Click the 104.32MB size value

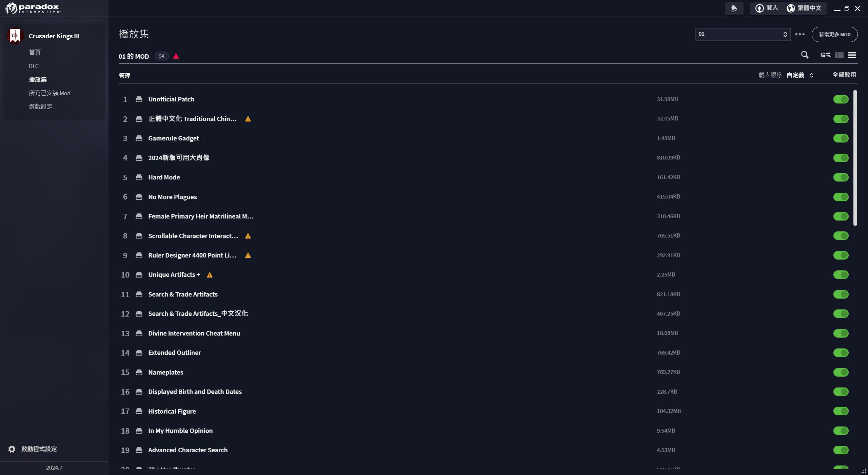coord(669,411)
